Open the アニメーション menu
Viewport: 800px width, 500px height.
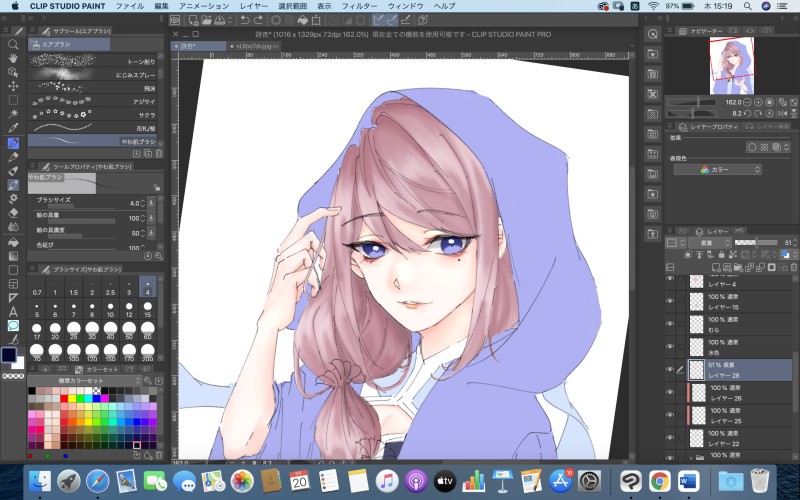(204, 6)
